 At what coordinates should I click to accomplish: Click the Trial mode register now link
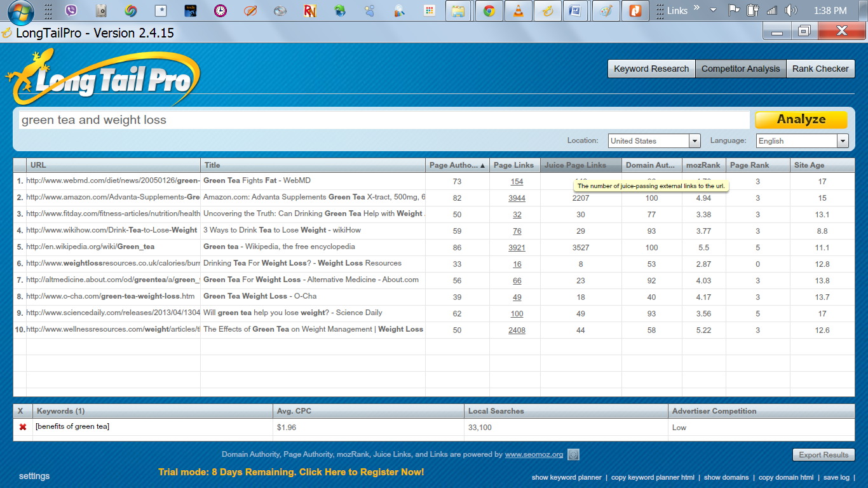tap(291, 472)
